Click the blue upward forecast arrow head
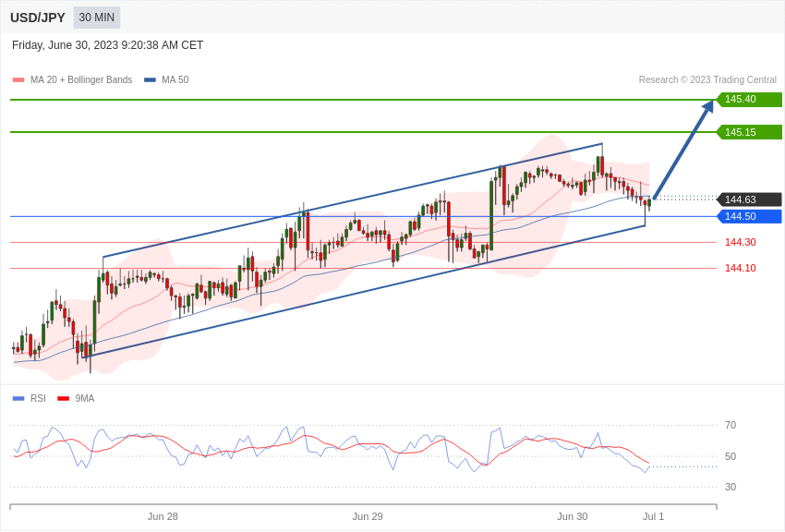This screenshot has height=532, width=785. (x=707, y=107)
